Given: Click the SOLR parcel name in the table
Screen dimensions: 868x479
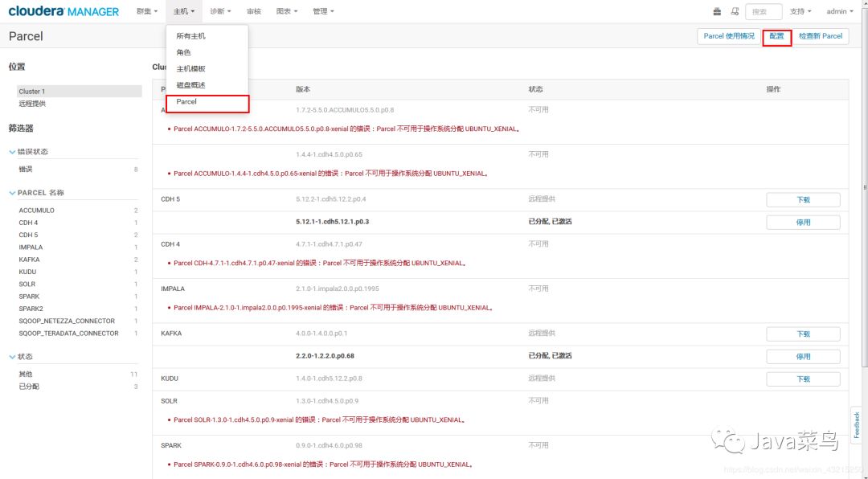Looking at the screenshot, I should [169, 401].
